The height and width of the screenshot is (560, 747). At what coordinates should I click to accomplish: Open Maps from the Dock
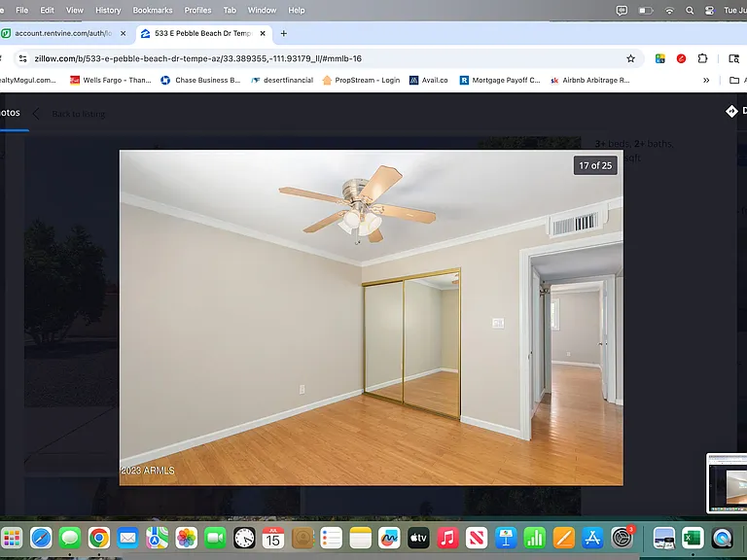click(x=158, y=538)
